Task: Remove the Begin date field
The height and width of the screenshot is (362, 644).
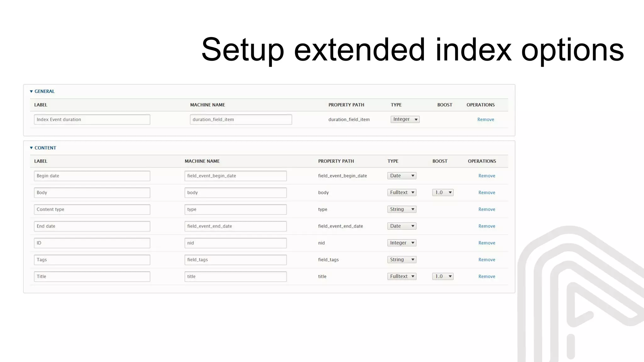Action: pos(487,176)
